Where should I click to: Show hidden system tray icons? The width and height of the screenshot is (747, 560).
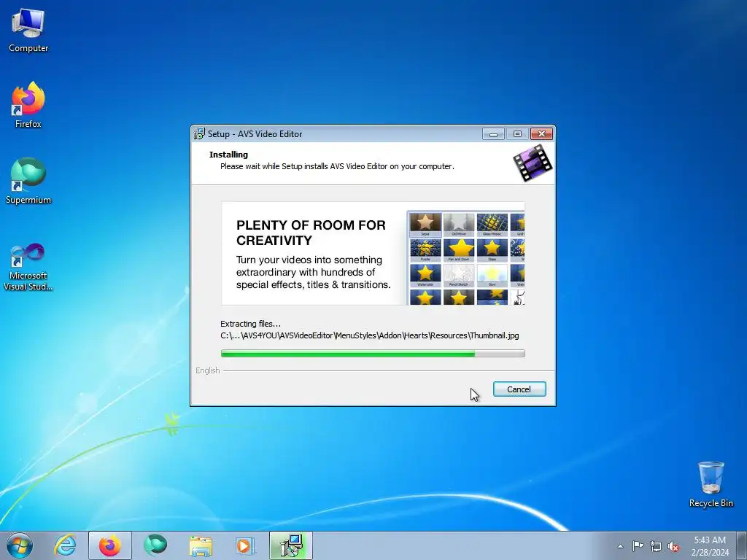pyautogui.click(x=620, y=546)
